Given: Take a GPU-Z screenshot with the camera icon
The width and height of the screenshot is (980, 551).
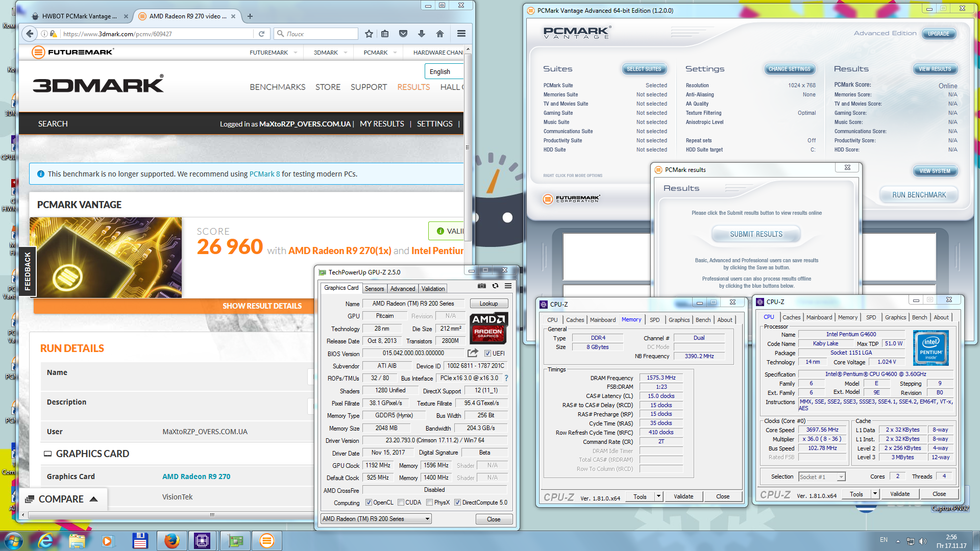Looking at the screenshot, I should click(x=481, y=286).
